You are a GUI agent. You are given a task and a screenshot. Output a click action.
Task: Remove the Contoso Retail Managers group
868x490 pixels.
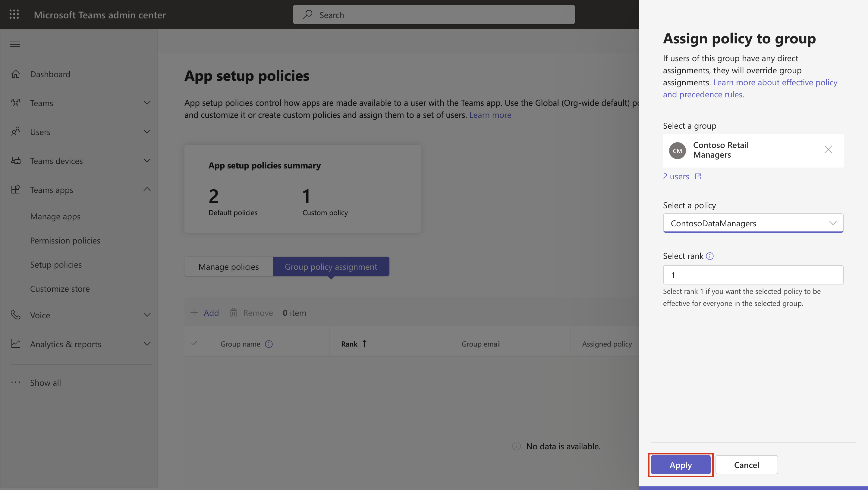point(828,150)
